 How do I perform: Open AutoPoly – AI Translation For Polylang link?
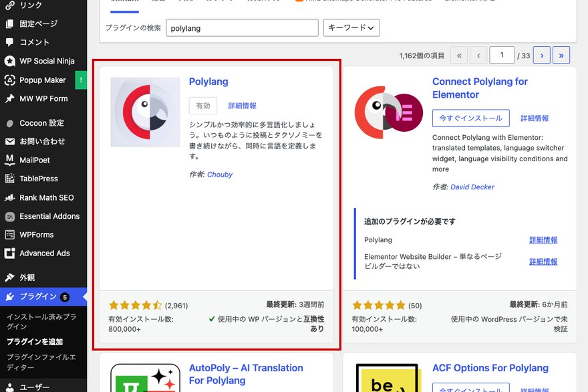pyautogui.click(x=246, y=375)
